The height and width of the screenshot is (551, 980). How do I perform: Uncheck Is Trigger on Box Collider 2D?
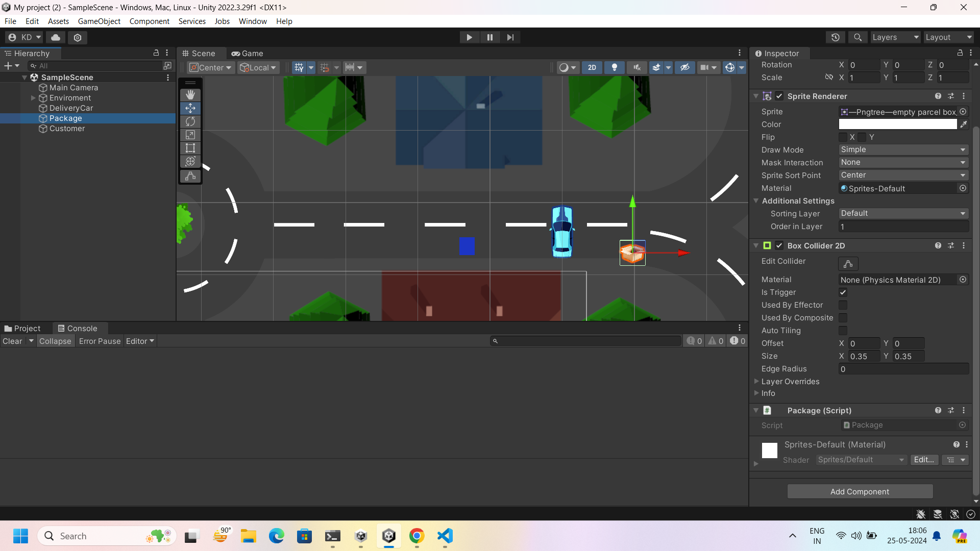[843, 292]
